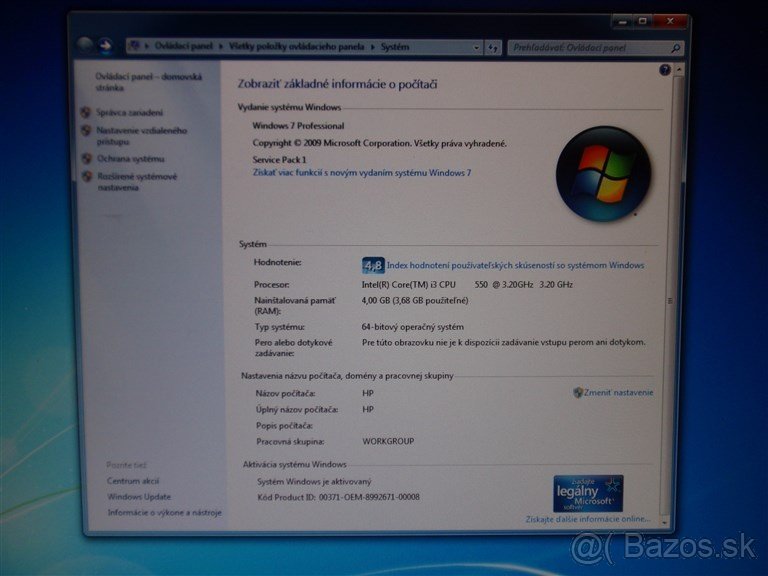
Task: Click the scrollbar down arrow
Action: (x=665, y=523)
